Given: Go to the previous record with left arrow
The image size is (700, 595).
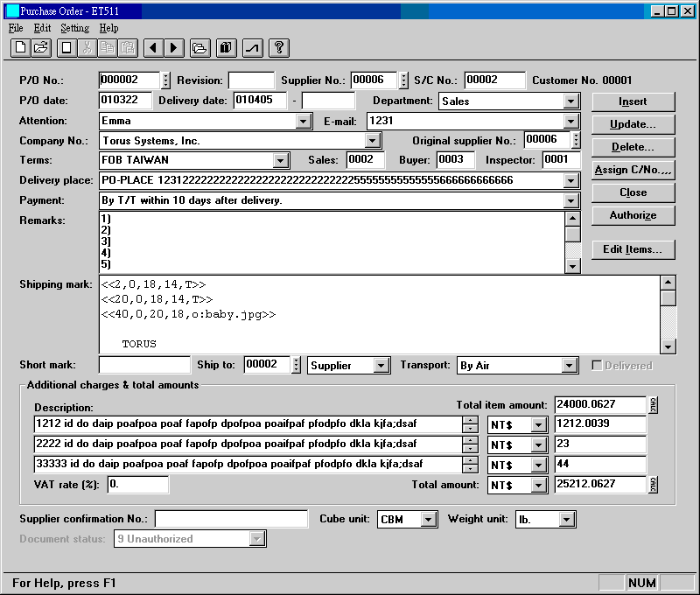Looking at the screenshot, I should click(x=154, y=48).
